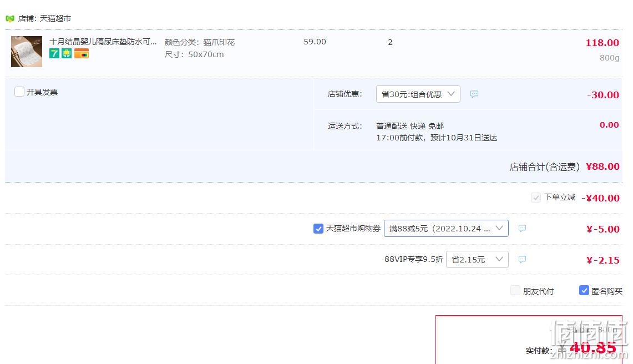This screenshot has width=633, height=364.
Task: Click the orange credit card badge icon
Action: point(82,53)
